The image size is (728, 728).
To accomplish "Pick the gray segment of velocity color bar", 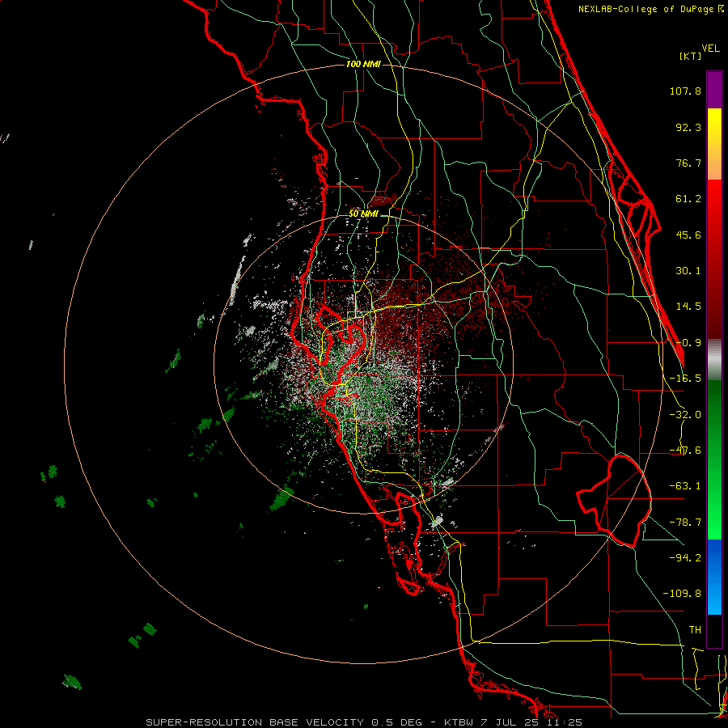I will tap(714, 360).
